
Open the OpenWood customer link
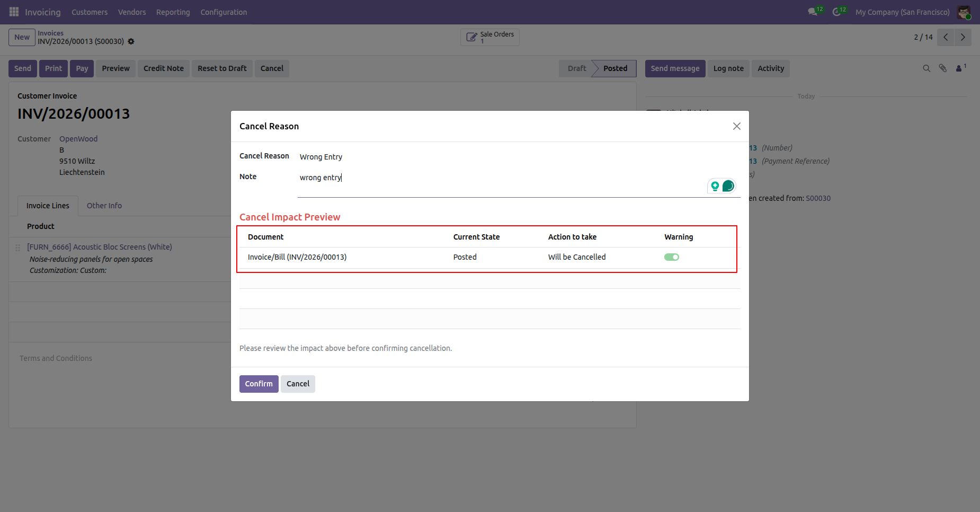coord(78,139)
